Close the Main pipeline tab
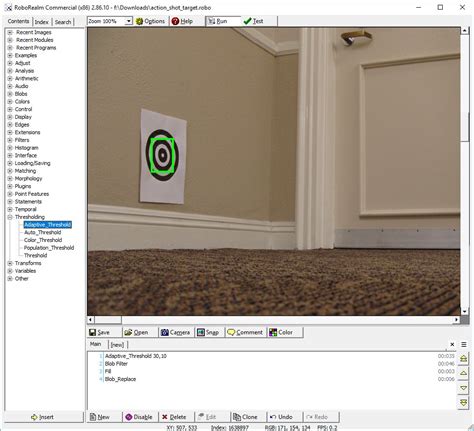Viewport: 474px width, 431px height. tap(452, 344)
